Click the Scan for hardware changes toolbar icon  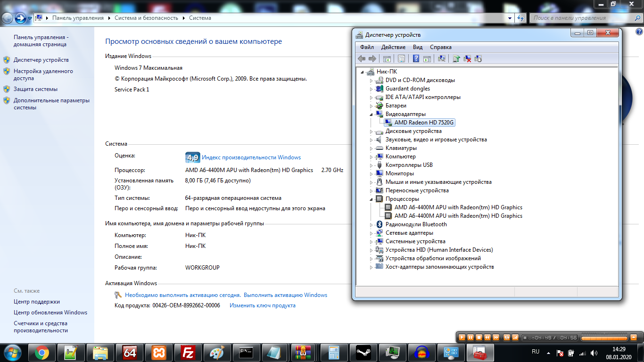click(442, 58)
